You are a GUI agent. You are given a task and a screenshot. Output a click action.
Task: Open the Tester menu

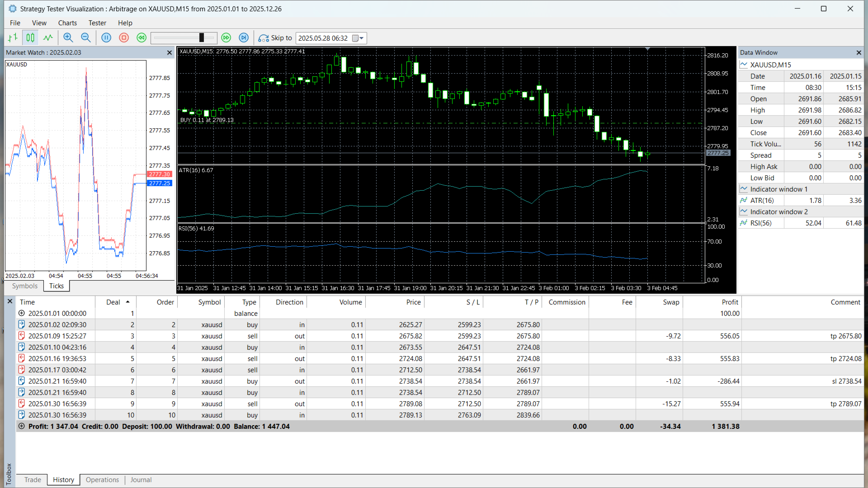(x=97, y=23)
